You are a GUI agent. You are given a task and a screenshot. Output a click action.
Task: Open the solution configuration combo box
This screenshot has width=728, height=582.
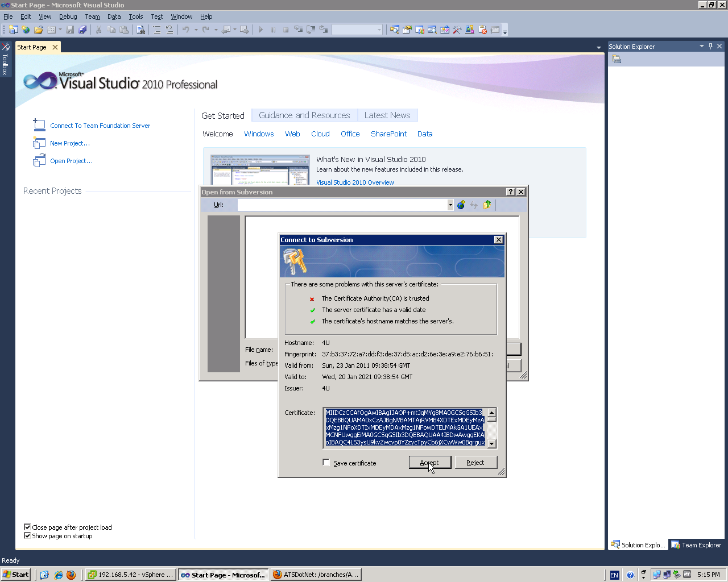357,30
